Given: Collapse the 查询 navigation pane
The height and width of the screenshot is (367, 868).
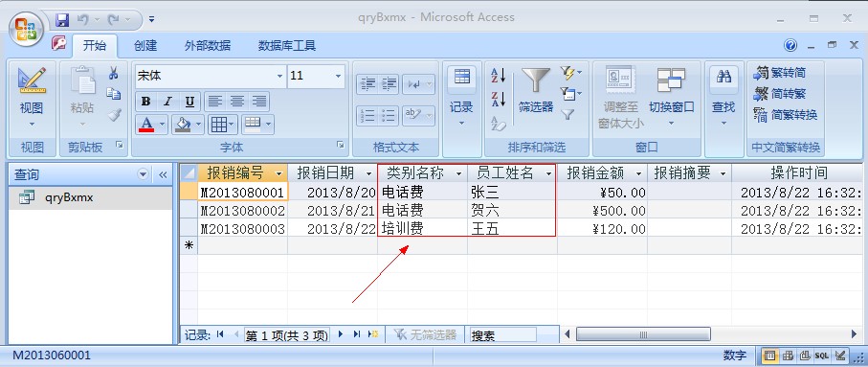Looking at the screenshot, I should 163,175.
